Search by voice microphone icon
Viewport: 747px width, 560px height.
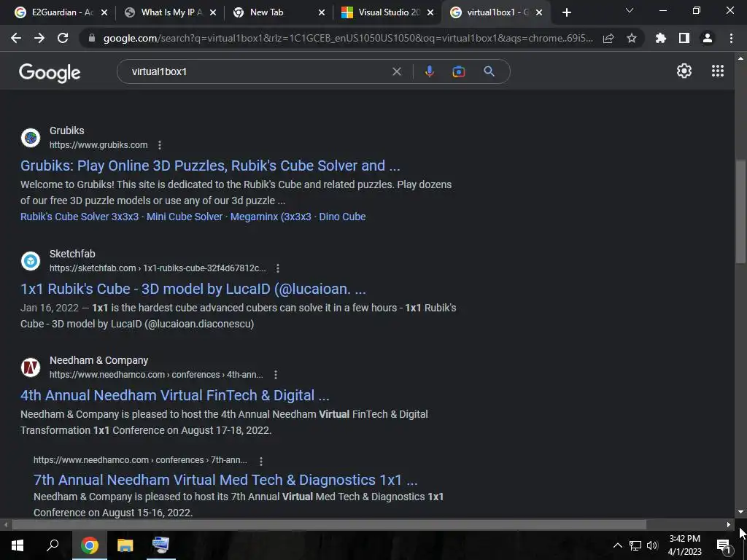(429, 71)
